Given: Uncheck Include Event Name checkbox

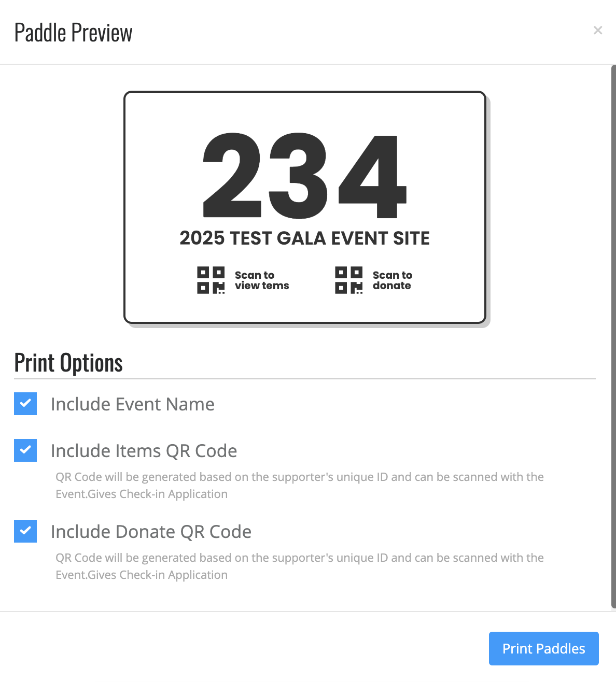Looking at the screenshot, I should [x=25, y=404].
